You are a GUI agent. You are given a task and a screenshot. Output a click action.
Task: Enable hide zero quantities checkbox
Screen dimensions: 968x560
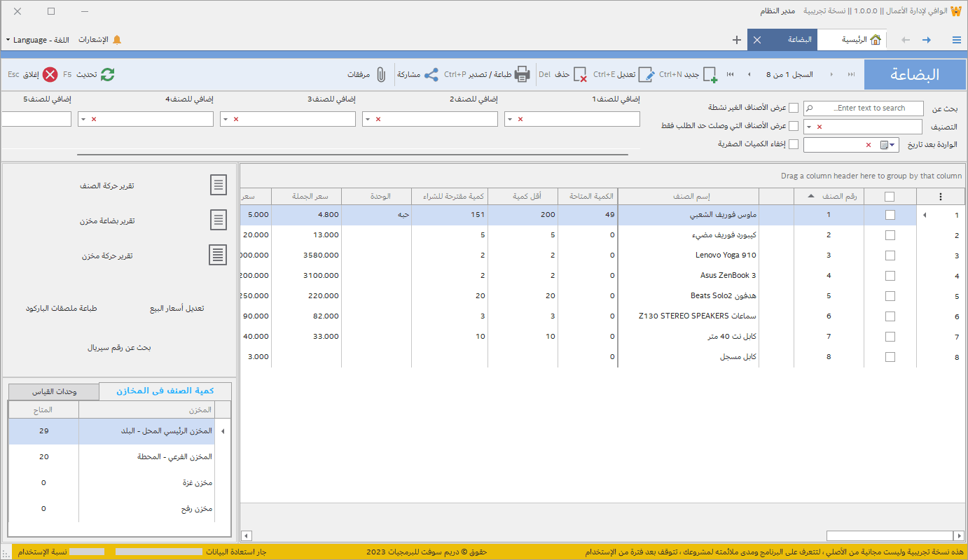click(x=794, y=144)
